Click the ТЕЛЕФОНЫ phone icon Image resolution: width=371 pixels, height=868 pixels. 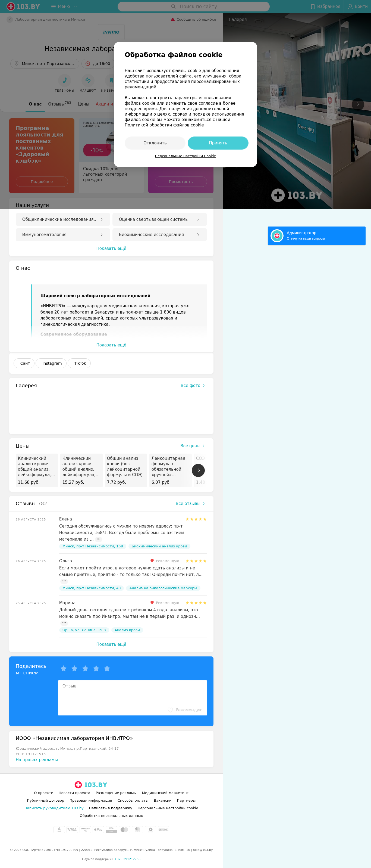[x=64, y=80]
